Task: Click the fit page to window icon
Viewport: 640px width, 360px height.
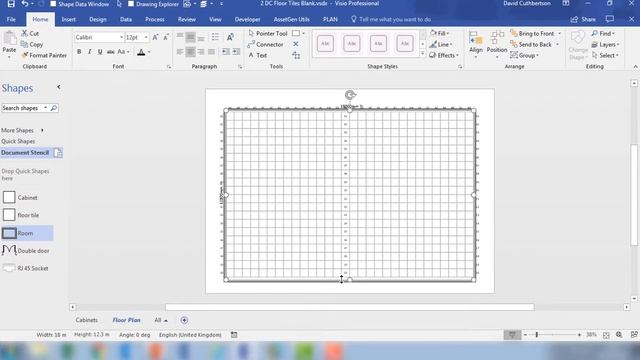Action: (606, 335)
